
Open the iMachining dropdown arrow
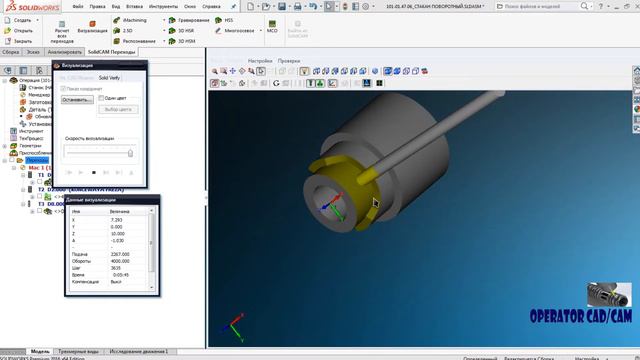tap(164, 20)
